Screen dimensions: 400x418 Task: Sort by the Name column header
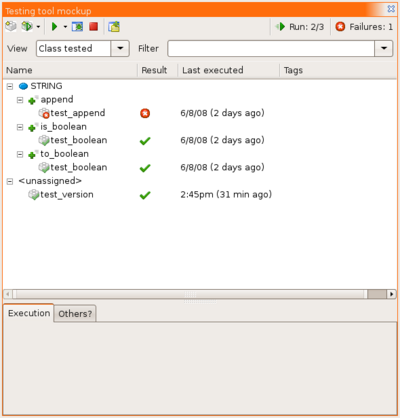(x=70, y=70)
